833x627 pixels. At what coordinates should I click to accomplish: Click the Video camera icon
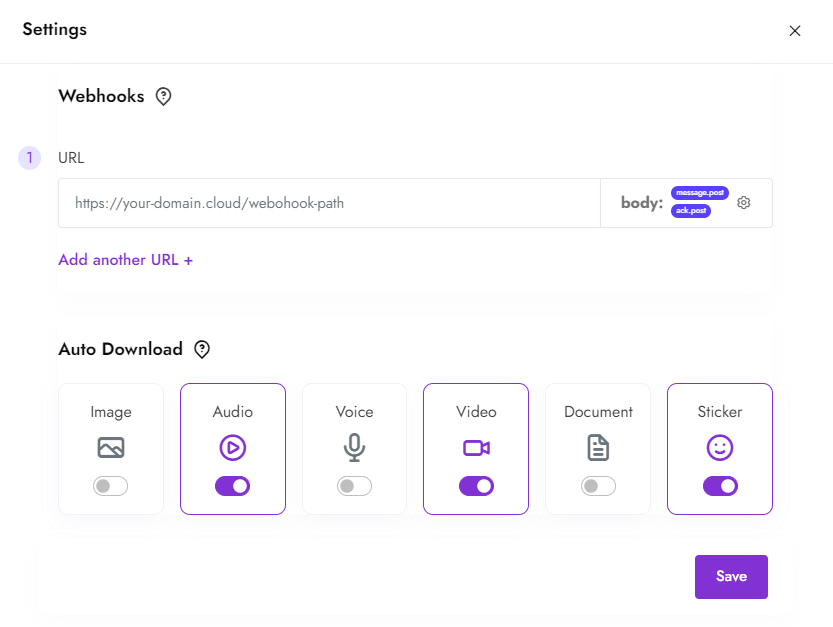coord(476,448)
